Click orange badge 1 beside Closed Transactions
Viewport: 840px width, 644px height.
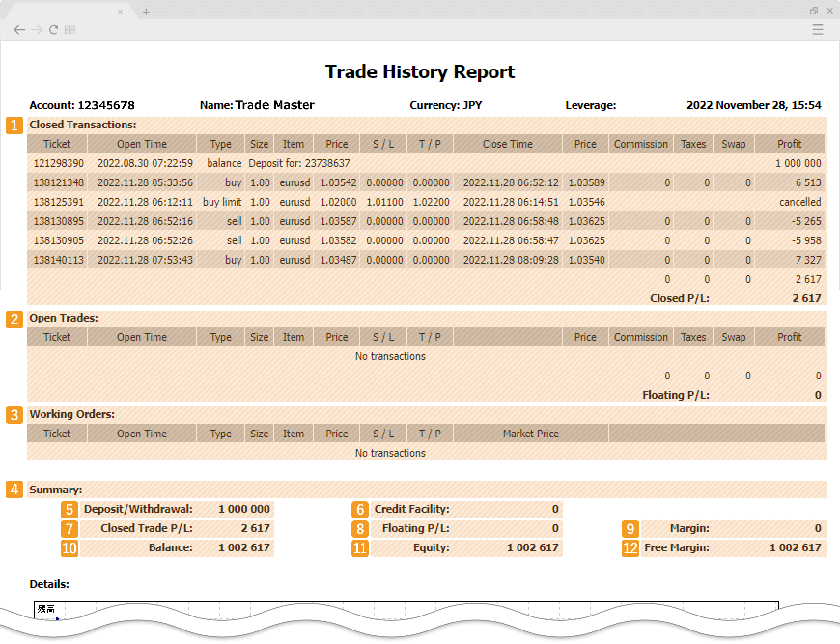pyautogui.click(x=14, y=126)
